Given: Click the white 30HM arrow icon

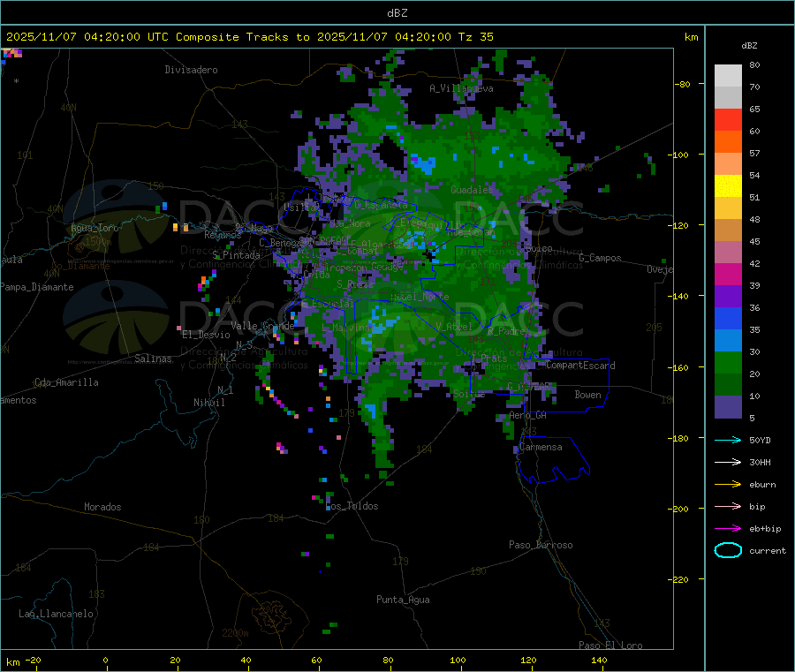Looking at the screenshot, I should coord(728,462).
